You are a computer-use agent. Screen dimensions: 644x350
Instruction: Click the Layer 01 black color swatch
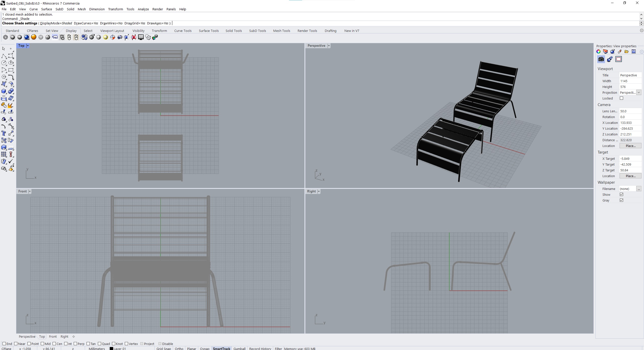[111, 348]
